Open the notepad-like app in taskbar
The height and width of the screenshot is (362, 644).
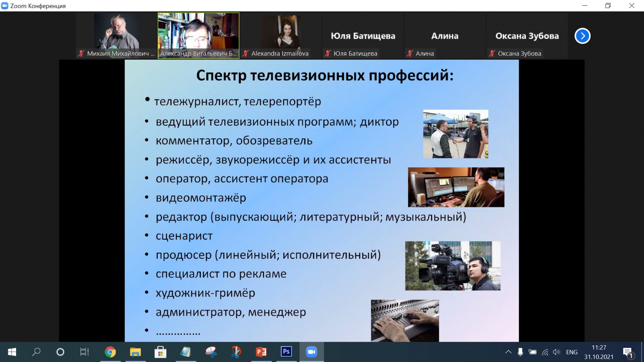coord(185,352)
